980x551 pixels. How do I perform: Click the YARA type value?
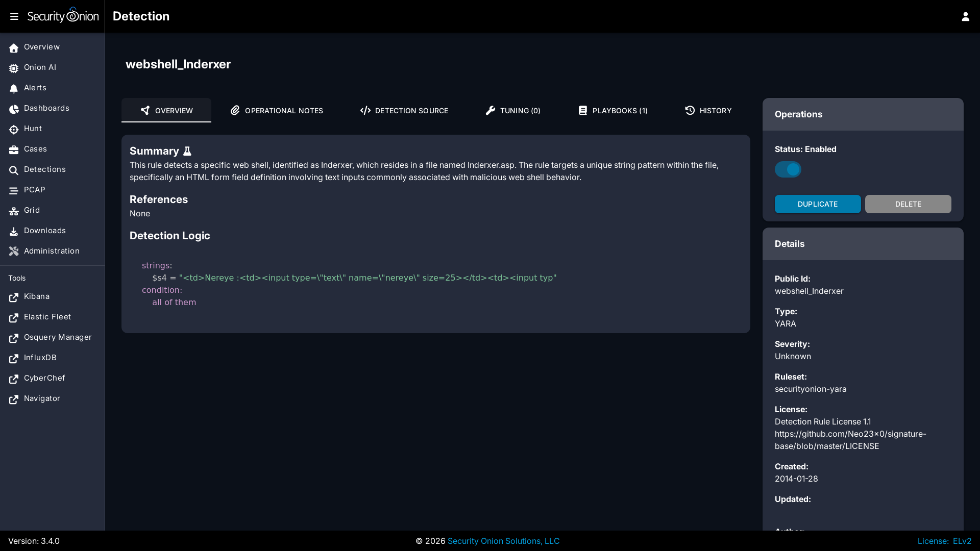pyautogui.click(x=786, y=323)
